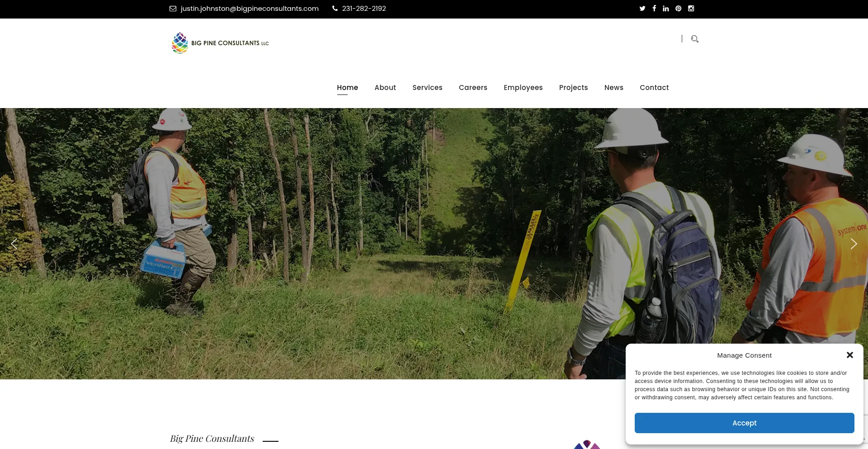Image resolution: width=868 pixels, height=449 pixels.
Task: Open the About page
Action: point(385,88)
